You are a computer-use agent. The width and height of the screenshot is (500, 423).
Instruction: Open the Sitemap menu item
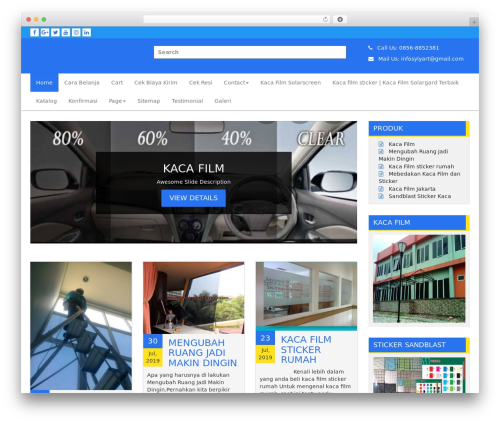(149, 101)
